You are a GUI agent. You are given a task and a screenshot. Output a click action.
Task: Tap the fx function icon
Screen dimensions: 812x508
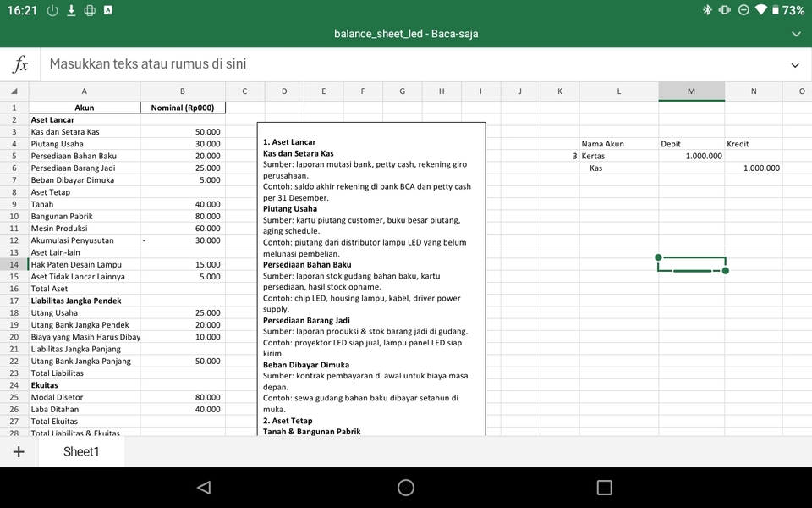pyautogui.click(x=21, y=64)
